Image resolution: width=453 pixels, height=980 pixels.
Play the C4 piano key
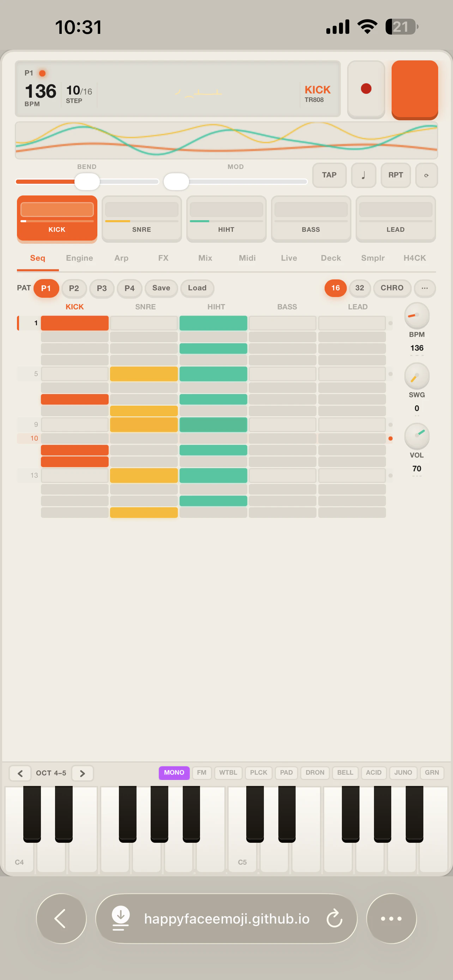19,856
